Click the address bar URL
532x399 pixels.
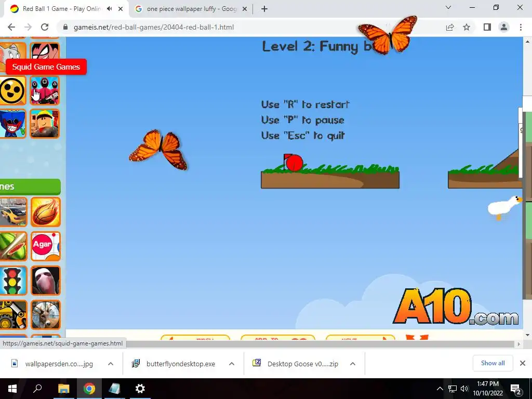tap(154, 27)
